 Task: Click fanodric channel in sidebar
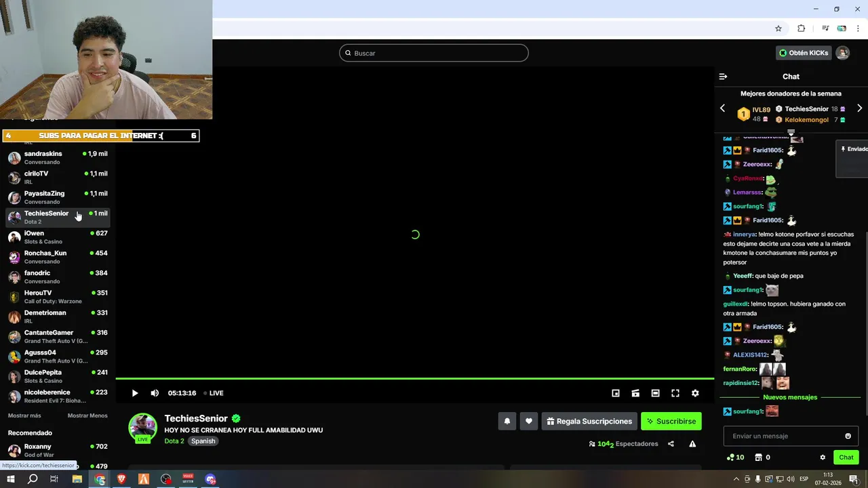[58, 277]
